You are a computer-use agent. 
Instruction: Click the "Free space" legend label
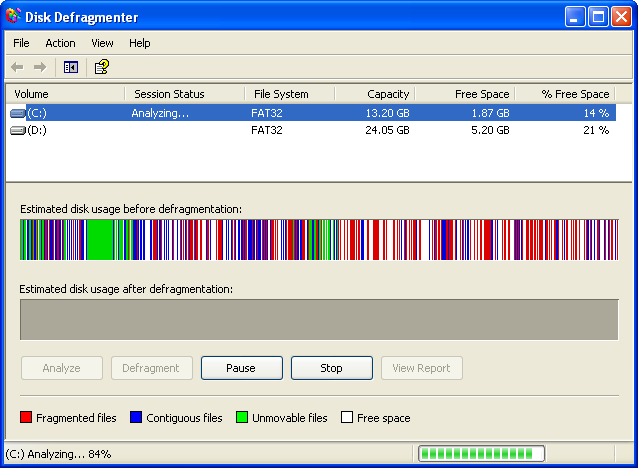coord(384,418)
